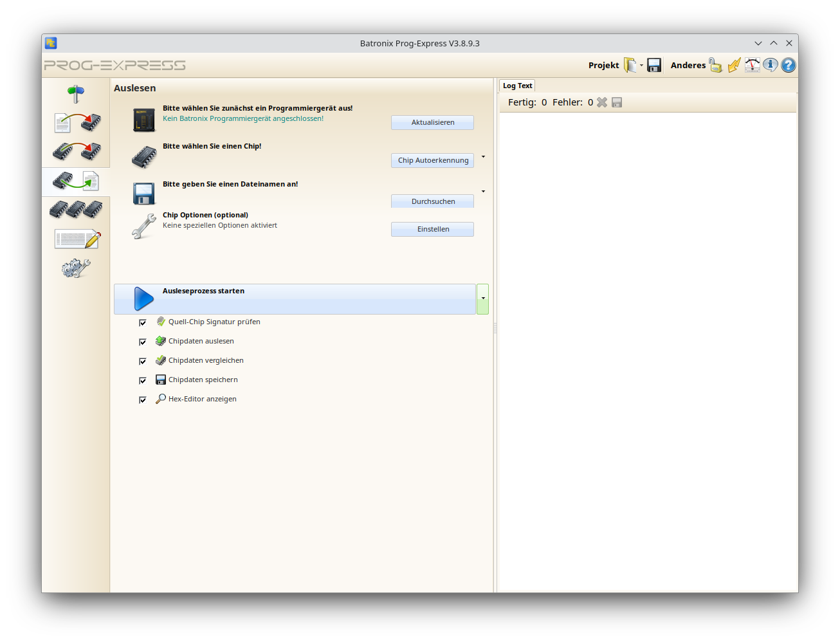The height and width of the screenshot is (642, 840).
Task: Switch to the Log Text tab
Action: [516, 85]
